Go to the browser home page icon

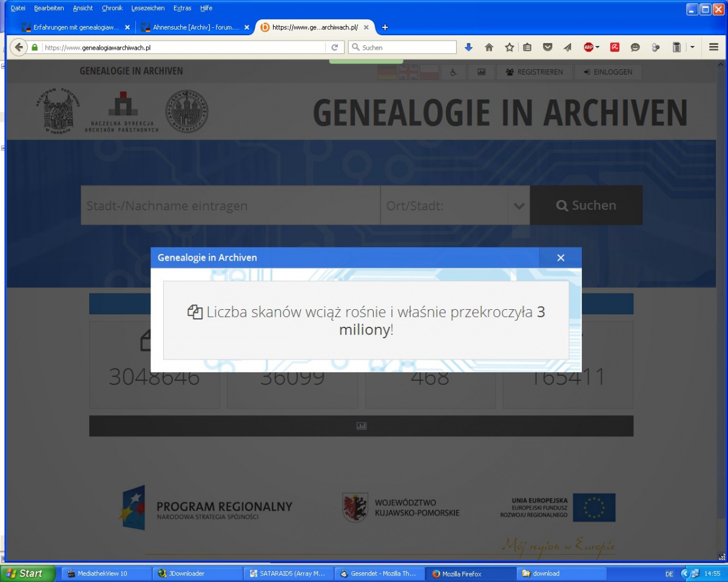coord(489,47)
